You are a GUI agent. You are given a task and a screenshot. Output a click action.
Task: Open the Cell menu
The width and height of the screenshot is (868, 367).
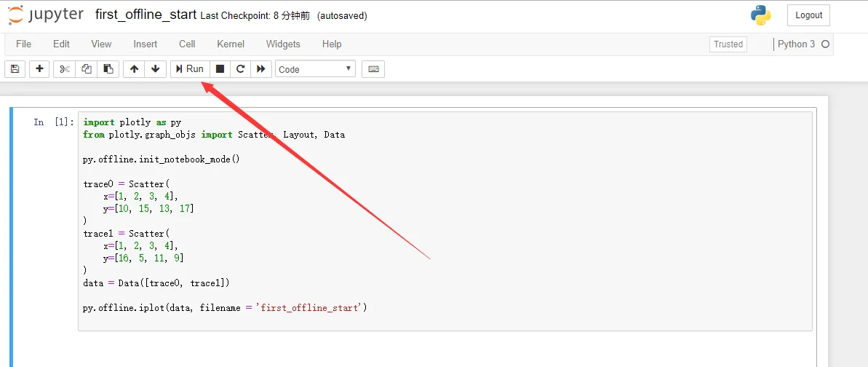click(187, 44)
